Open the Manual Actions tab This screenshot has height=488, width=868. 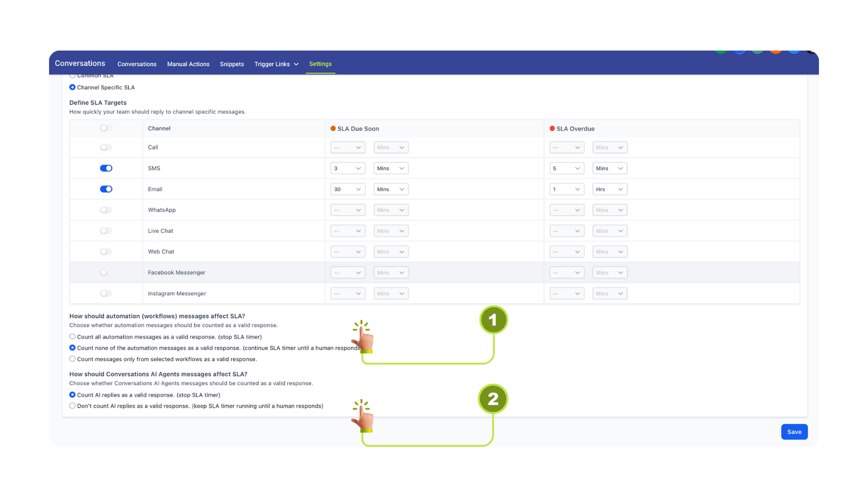pos(188,64)
